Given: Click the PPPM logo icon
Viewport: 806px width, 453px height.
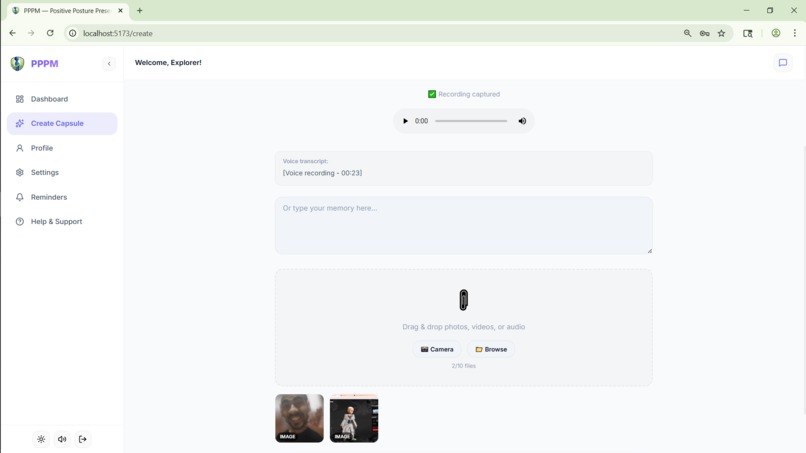Looking at the screenshot, I should pos(17,63).
